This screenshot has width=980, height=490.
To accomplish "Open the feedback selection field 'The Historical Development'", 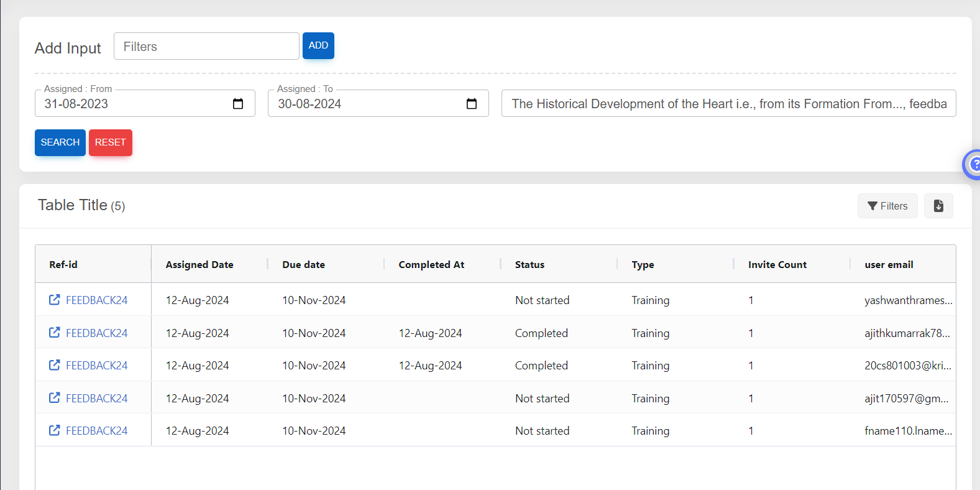I will pyautogui.click(x=728, y=103).
